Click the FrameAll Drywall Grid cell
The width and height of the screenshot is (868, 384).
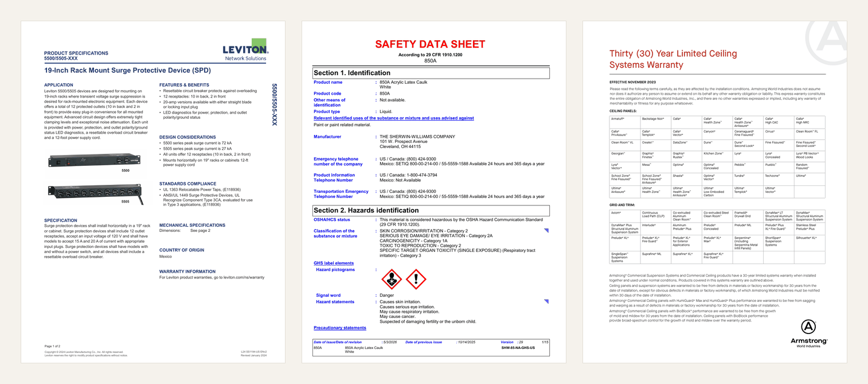tap(748, 216)
